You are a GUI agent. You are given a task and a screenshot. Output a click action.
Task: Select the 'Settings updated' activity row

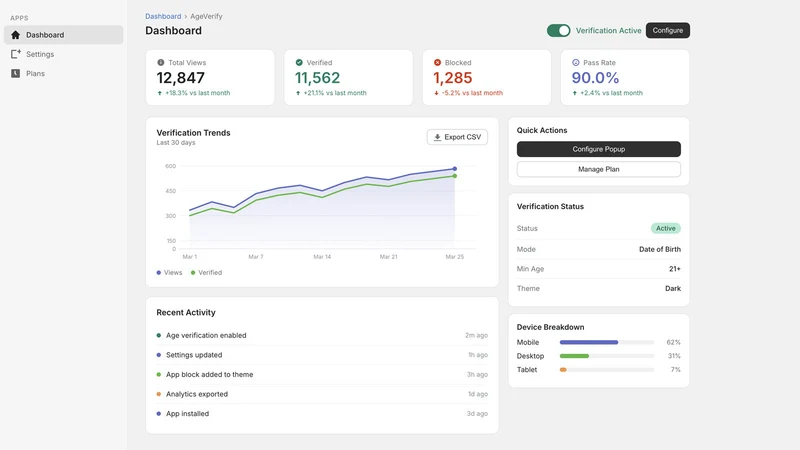[322, 355]
